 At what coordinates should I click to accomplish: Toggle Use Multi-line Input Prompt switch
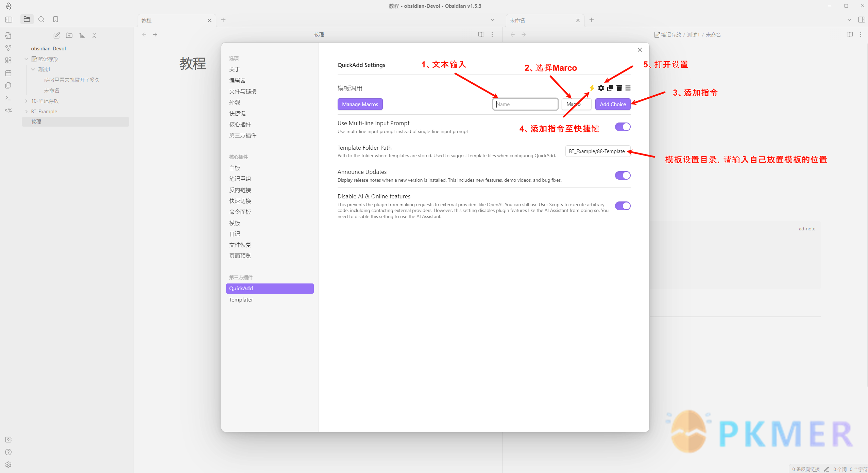point(623,127)
